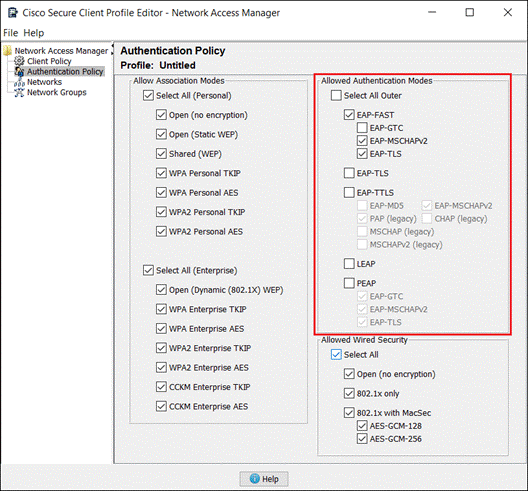Image resolution: width=528 pixels, height=491 pixels.
Task: Toggle Select All (Personal) checkbox
Action: (148, 95)
